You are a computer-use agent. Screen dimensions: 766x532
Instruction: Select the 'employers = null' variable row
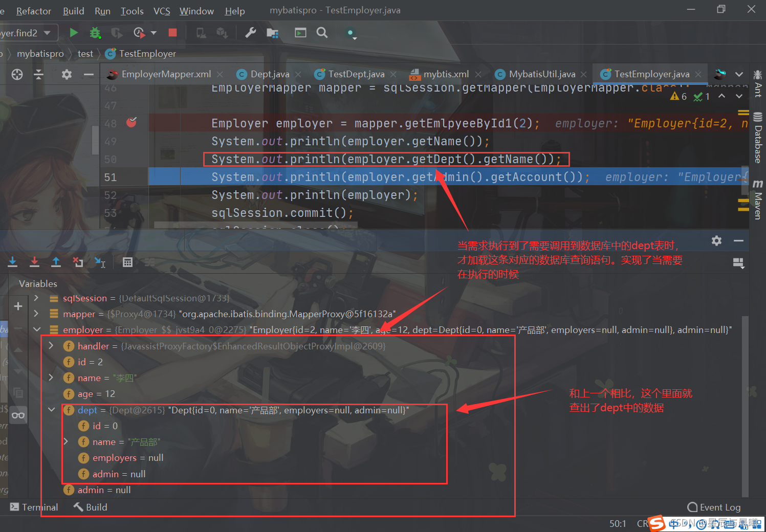click(120, 458)
